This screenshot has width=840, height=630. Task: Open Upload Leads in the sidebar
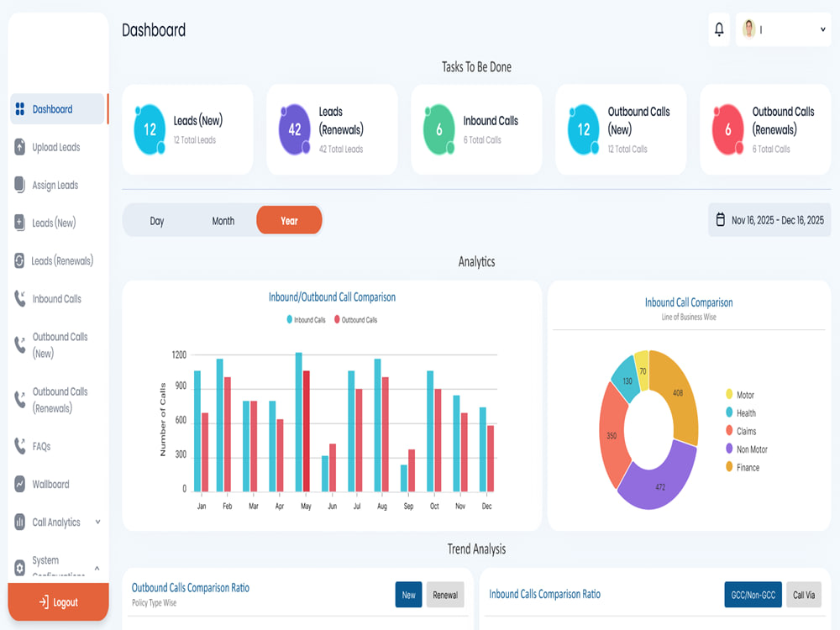tap(56, 147)
